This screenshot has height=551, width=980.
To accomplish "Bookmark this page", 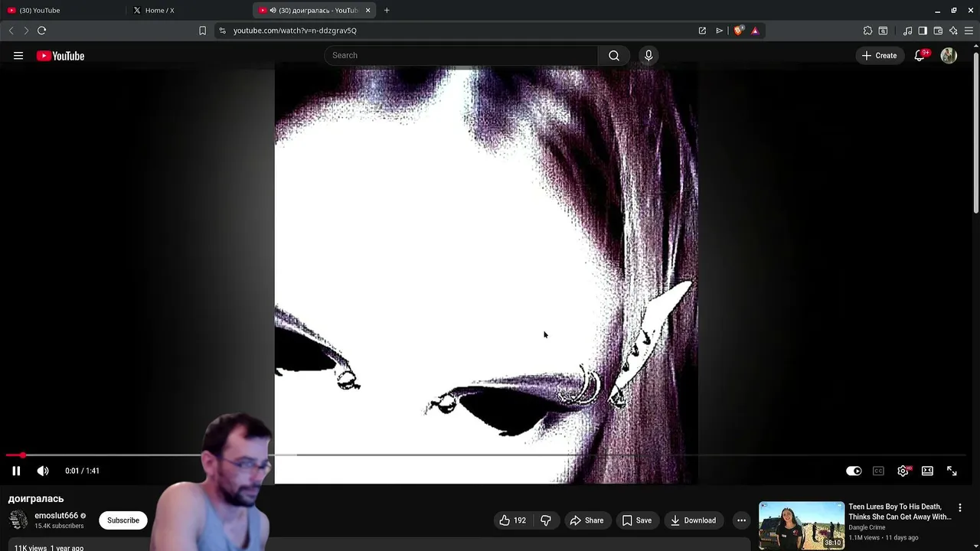I will tap(202, 31).
